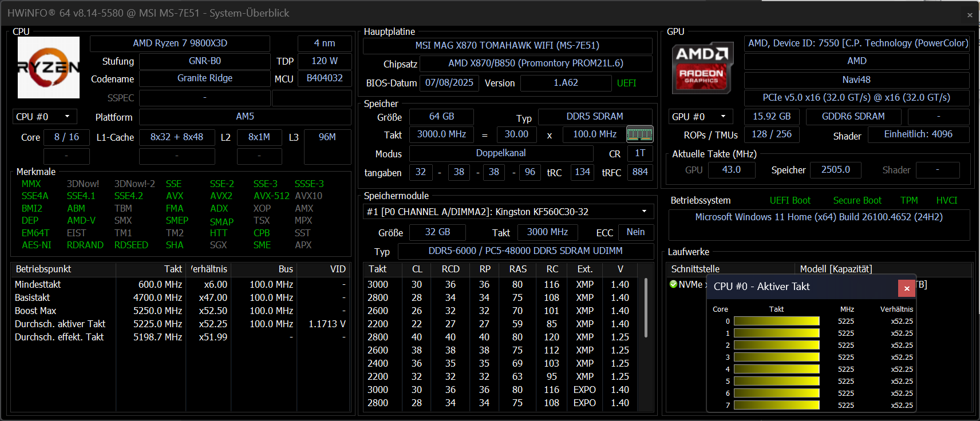
Task: Click the memory module chip icon
Action: click(640, 134)
